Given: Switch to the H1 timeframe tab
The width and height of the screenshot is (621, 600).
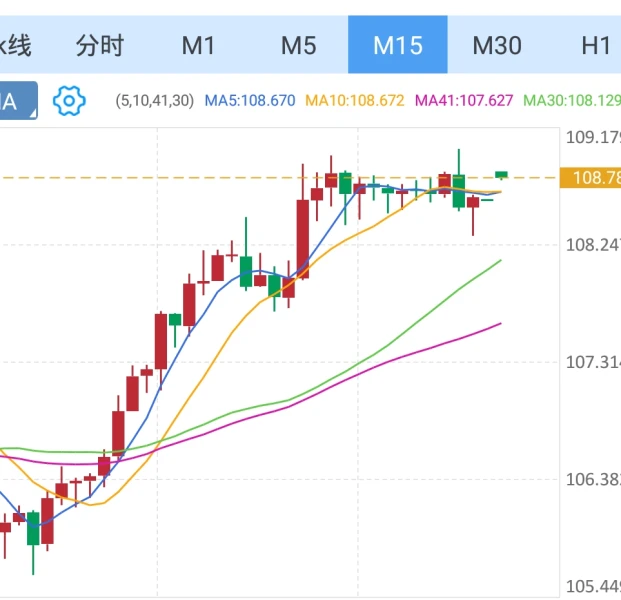Looking at the screenshot, I should [596, 45].
